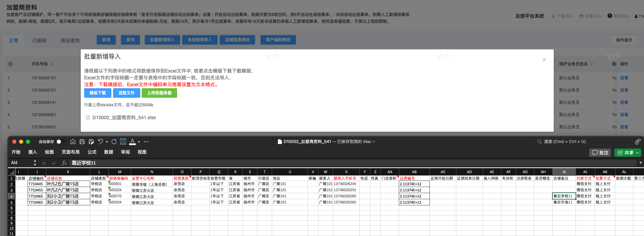
Task: Click the font color A icon
Action: pos(132,142)
